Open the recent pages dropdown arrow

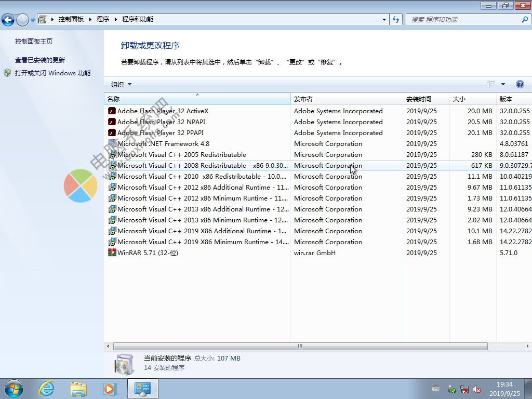tap(33, 20)
